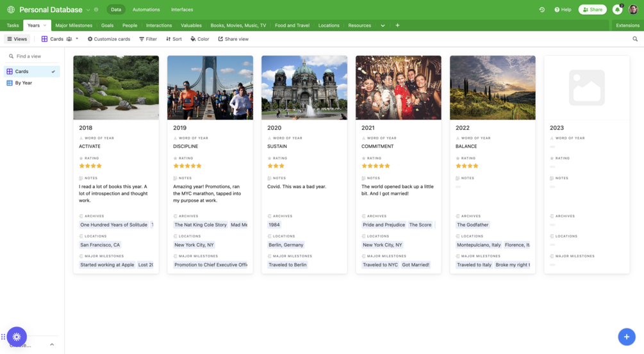
Task: Click the search magnifier icon in toolbar
Action: [635, 39]
